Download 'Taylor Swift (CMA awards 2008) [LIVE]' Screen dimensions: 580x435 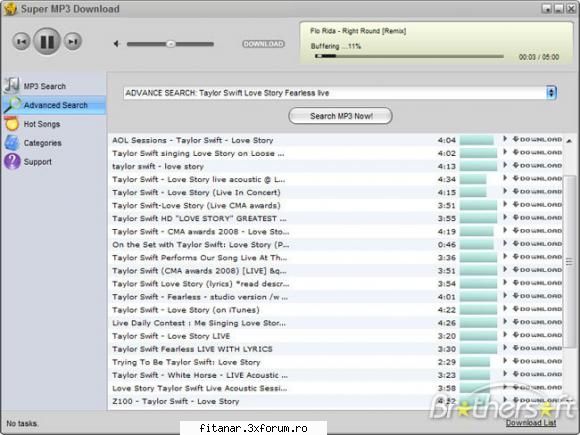pyautogui.click(x=537, y=270)
